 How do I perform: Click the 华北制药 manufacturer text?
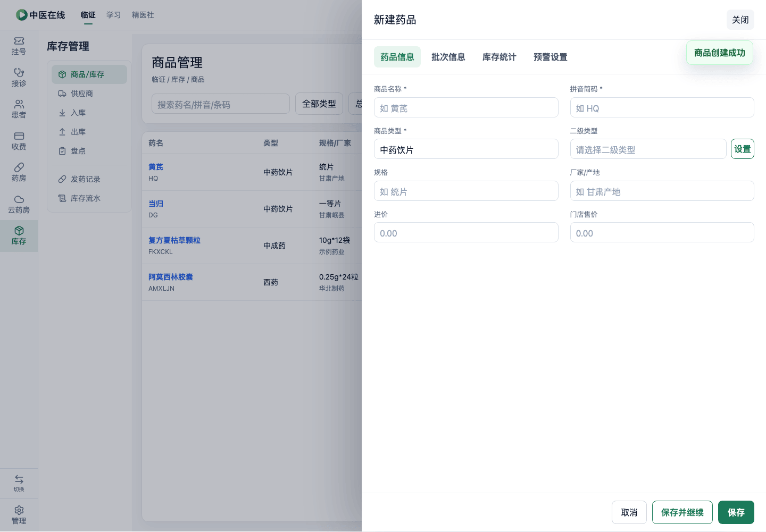332,289
